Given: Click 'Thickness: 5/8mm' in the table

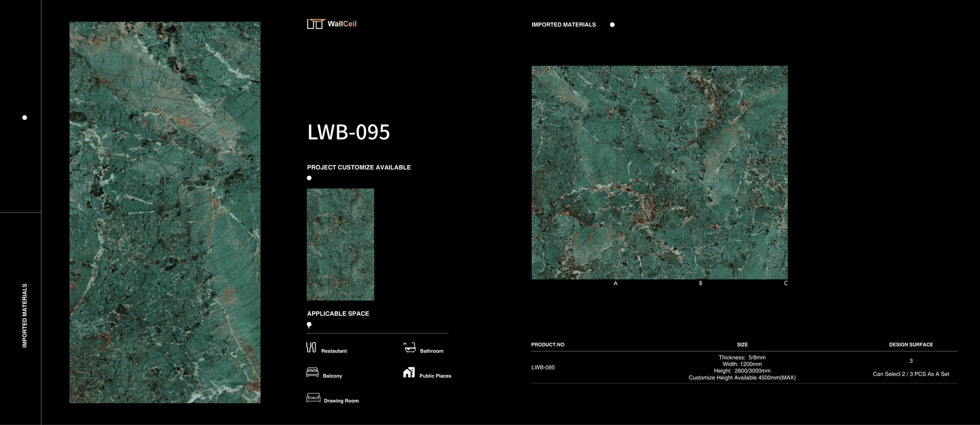Looking at the screenshot, I should tap(742, 357).
